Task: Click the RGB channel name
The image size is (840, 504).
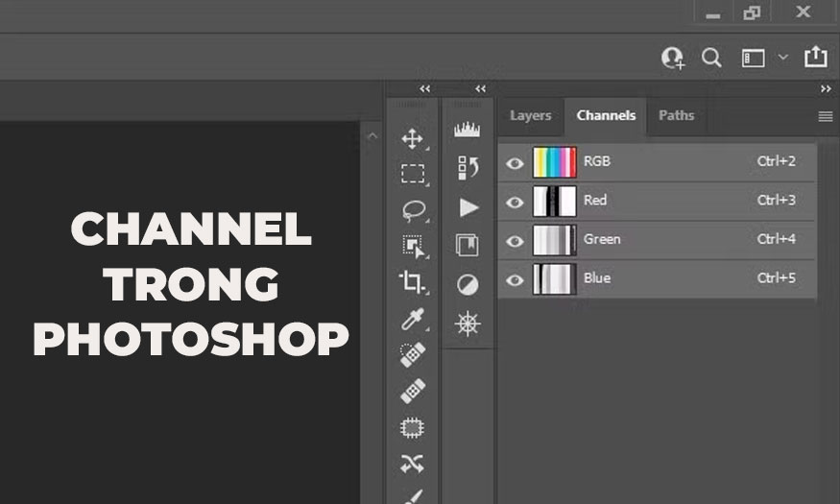Action: tap(597, 161)
